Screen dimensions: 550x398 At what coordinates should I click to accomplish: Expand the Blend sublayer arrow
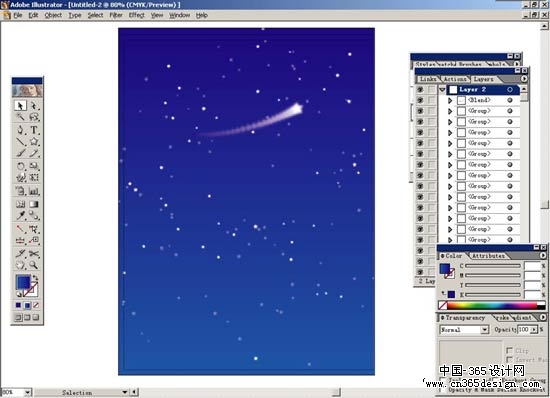click(x=450, y=101)
